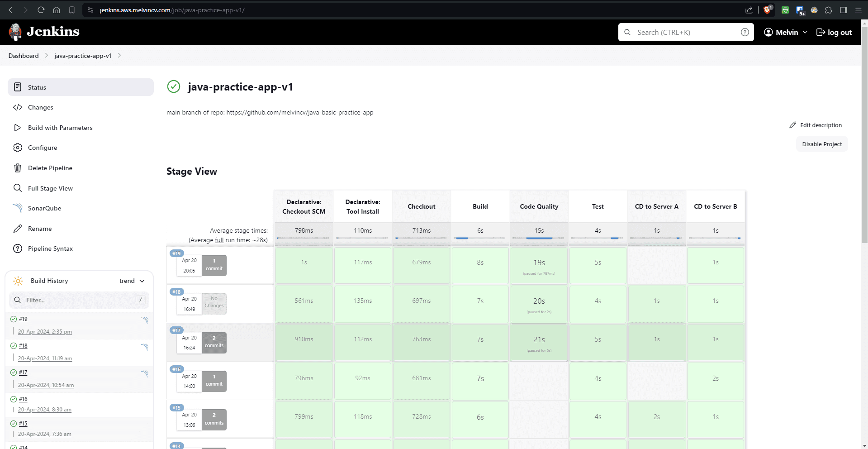Click the Delete Pipeline trash icon
868x449 pixels.
[18, 167]
